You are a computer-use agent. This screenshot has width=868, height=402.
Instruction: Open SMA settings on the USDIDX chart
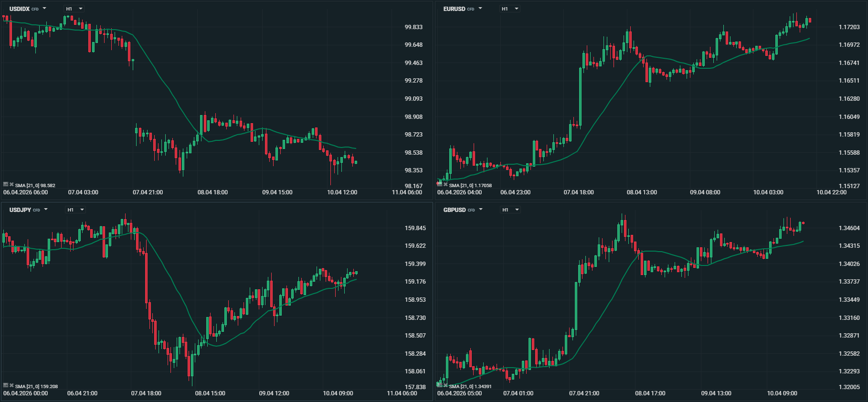(6, 184)
